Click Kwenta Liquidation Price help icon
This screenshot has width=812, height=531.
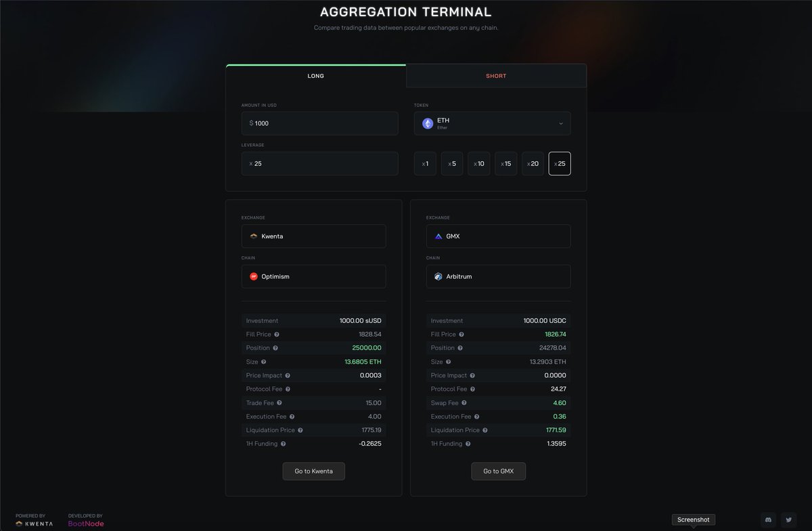(300, 430)
